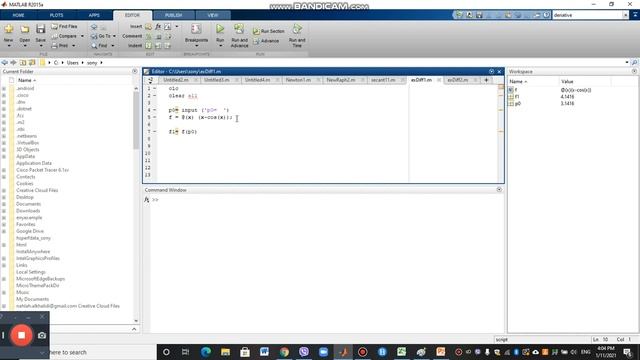Insert function with the fx icon
Image resolution: width=640 pixels, height=360 pixels.
tap(158, 27)
